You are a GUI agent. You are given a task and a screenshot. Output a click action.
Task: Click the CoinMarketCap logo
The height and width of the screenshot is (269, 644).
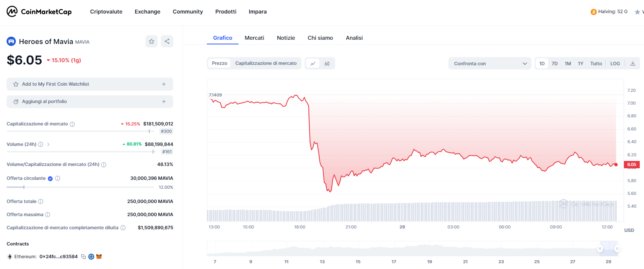tap(39, 12)
